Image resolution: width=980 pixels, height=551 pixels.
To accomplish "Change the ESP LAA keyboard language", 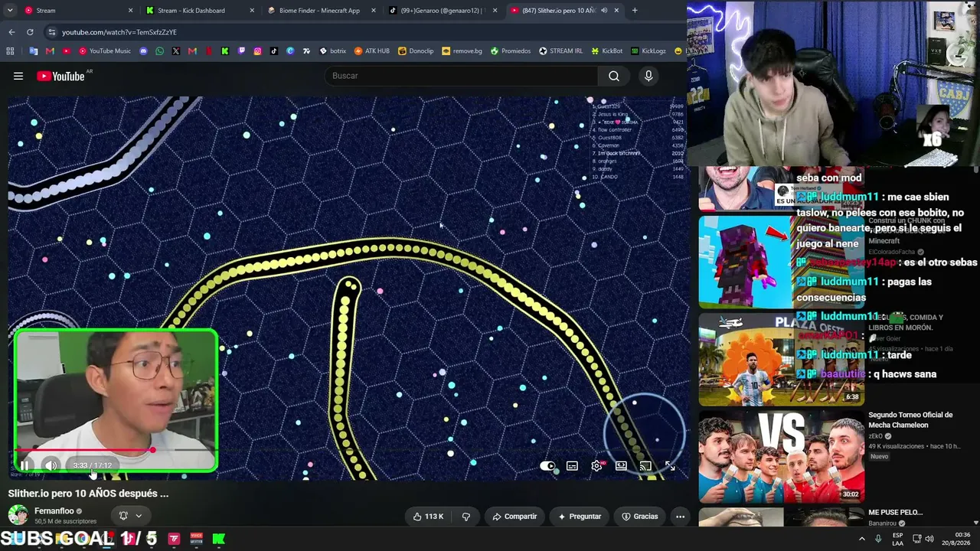I will (897, 539).
